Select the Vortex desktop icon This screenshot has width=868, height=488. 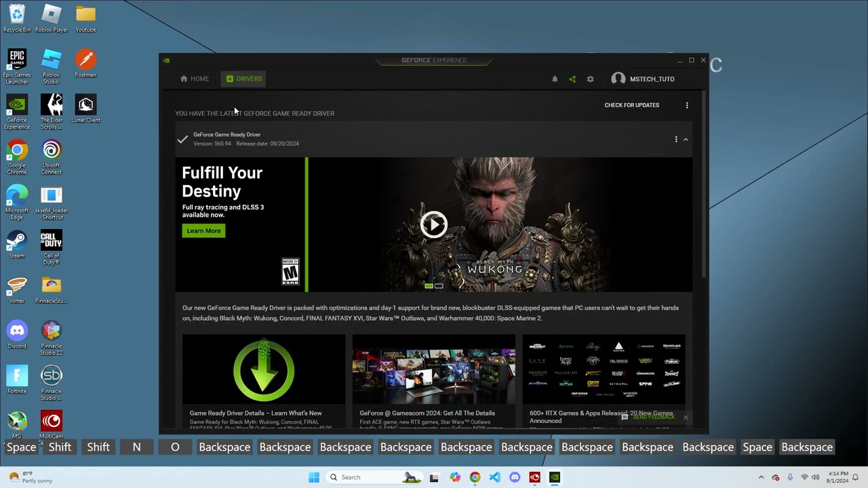pyautogui.click(x=17, y=289)
